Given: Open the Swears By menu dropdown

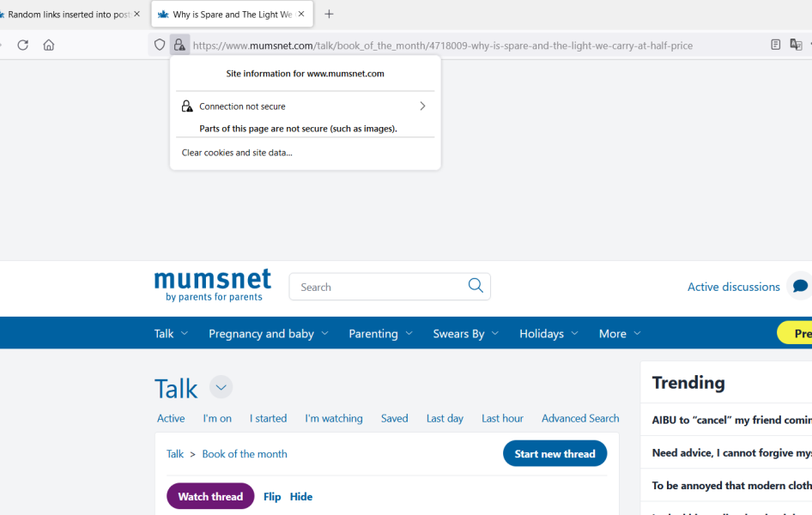Looking at the screenshot, I should point(465,333).
